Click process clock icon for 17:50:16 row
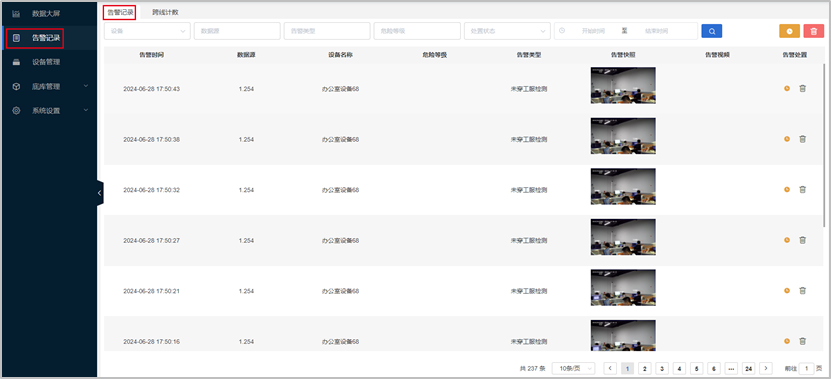This screenshot has width=831, height=379. point(787,341)
